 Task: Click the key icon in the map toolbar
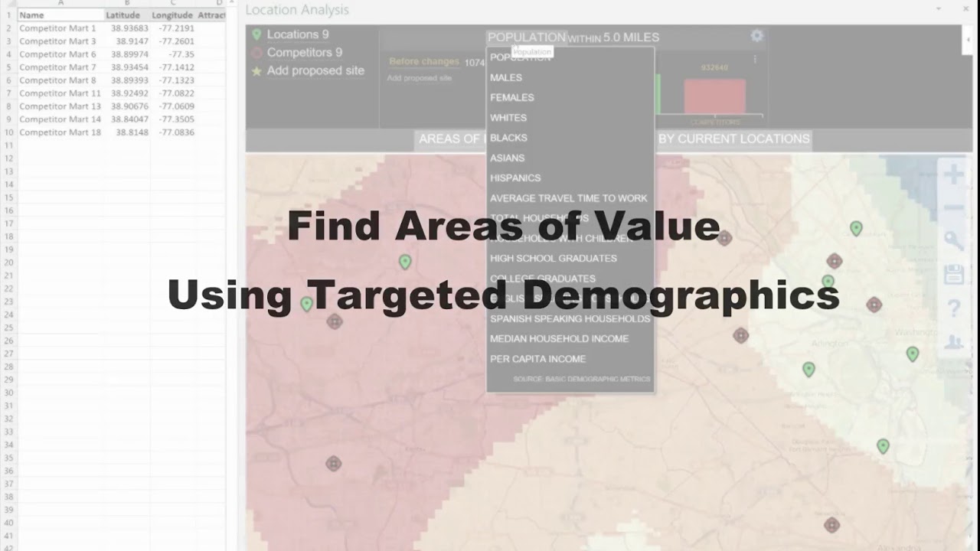coord(954,241)
